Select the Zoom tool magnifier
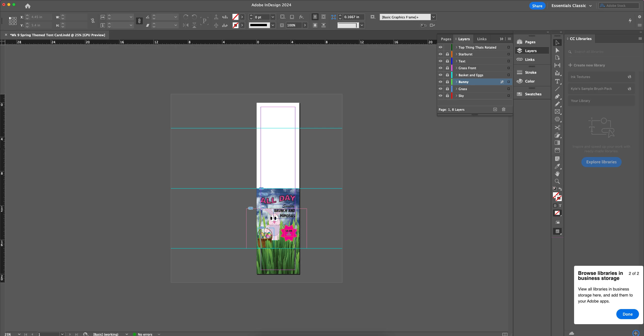The height and width of the screenshot is (336, 644). tap(557, 181)
